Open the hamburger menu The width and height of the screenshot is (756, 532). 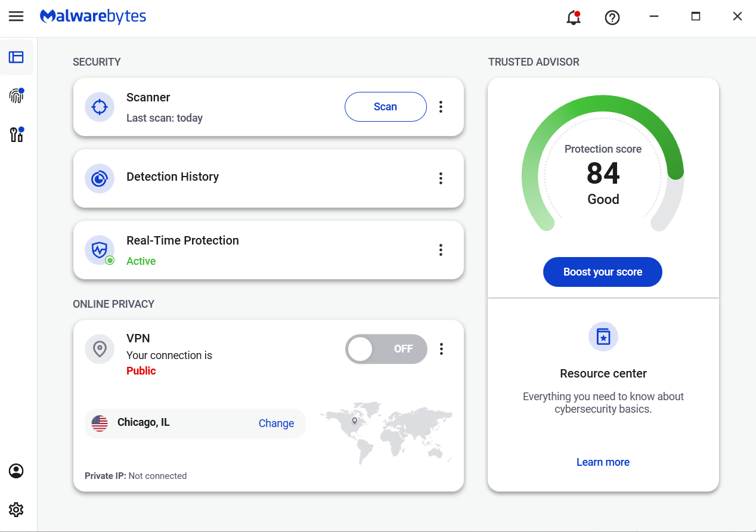click(16, 16)
